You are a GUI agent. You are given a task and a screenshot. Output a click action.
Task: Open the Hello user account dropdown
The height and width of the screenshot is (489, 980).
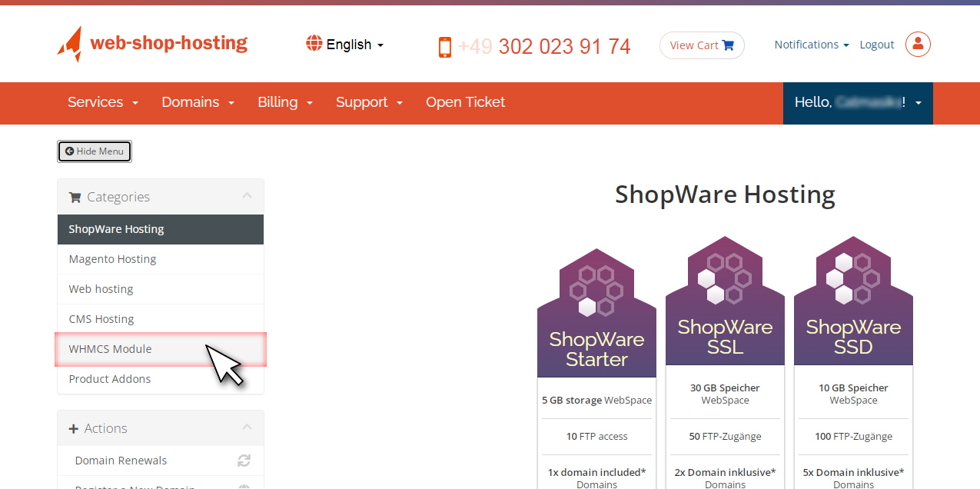(858, 103)
